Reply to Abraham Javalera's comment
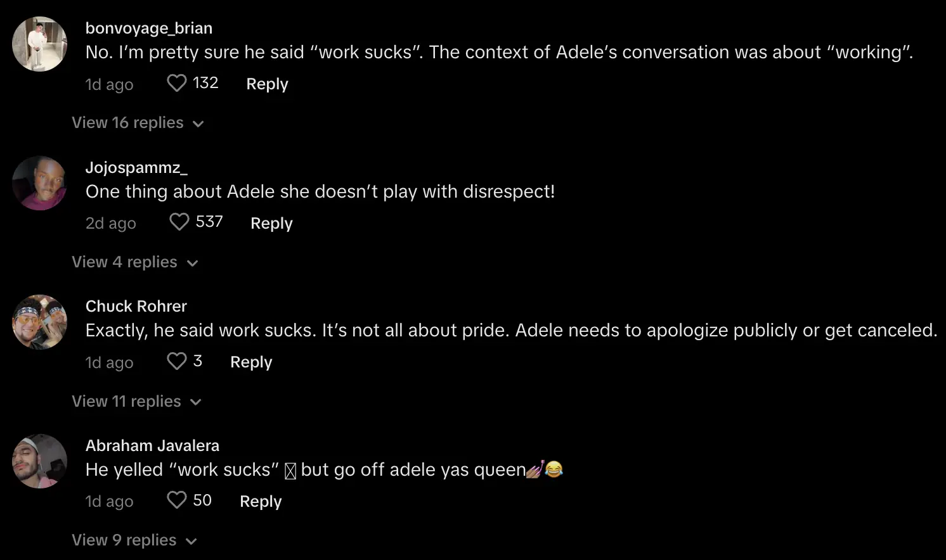The image size is (946, 560). point(261,501)
